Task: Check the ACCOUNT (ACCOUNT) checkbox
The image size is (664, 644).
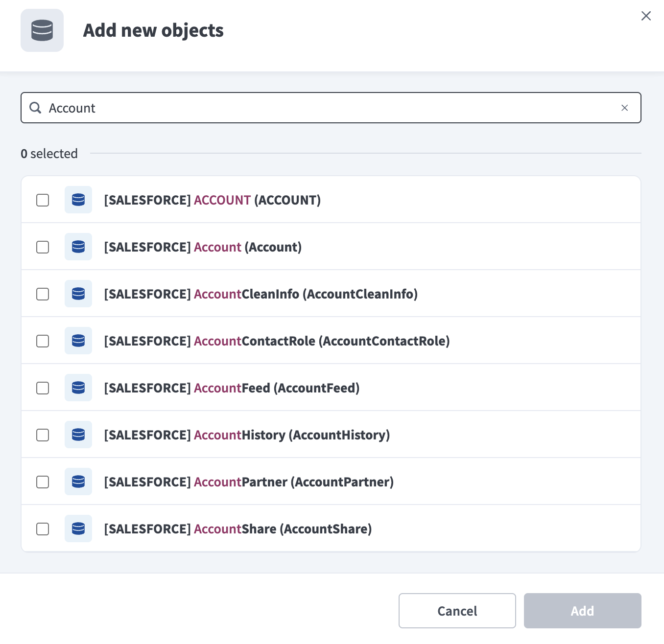Action: tap(43, 200)
